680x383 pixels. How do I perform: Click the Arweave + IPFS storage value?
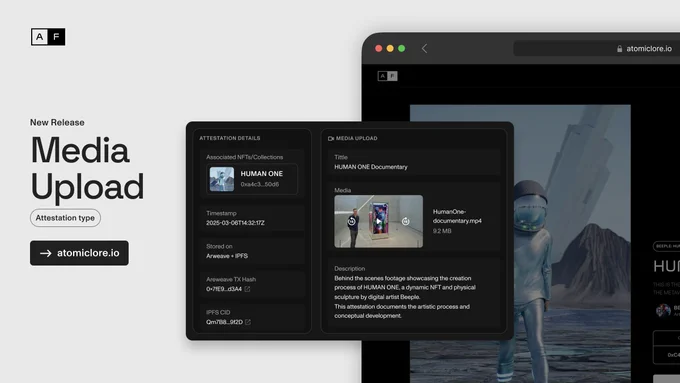pyautogui.click(x=227, y=256)
